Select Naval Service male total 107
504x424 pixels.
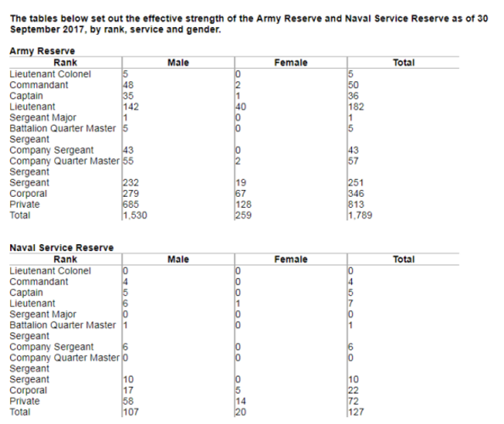(x=131, y=413)
